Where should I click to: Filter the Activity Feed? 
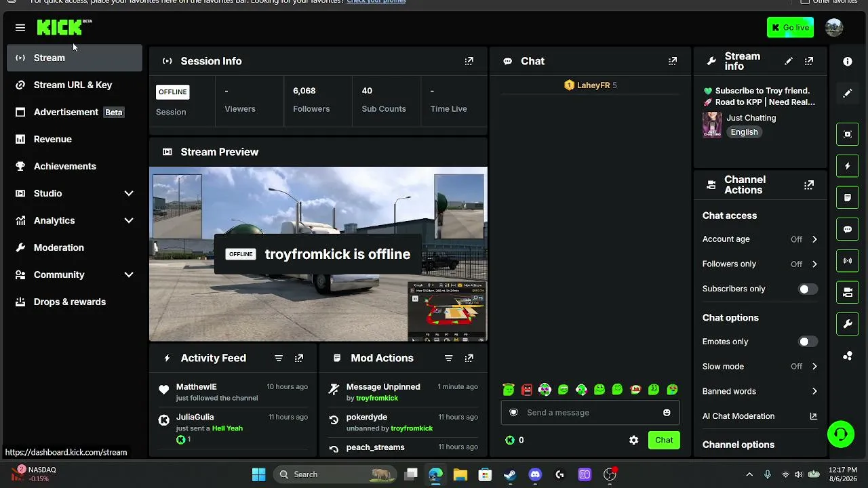[x=279, y=358]
